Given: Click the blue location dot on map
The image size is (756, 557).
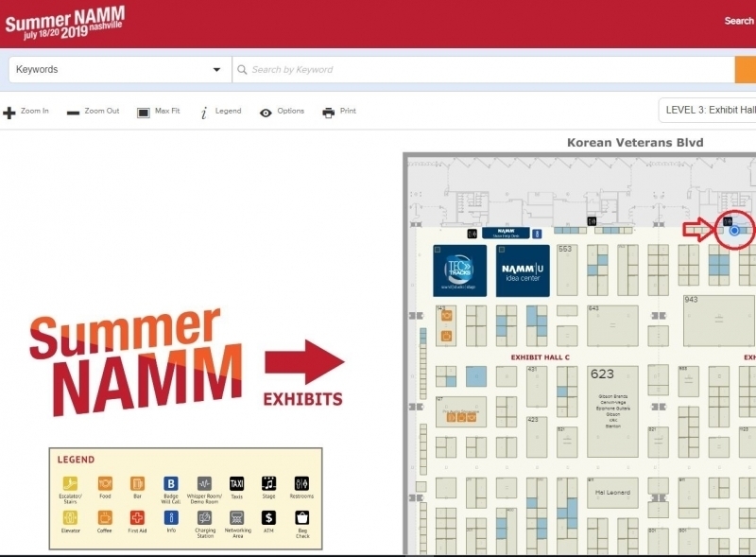Looking at the screenshot, I should point(734,231).
